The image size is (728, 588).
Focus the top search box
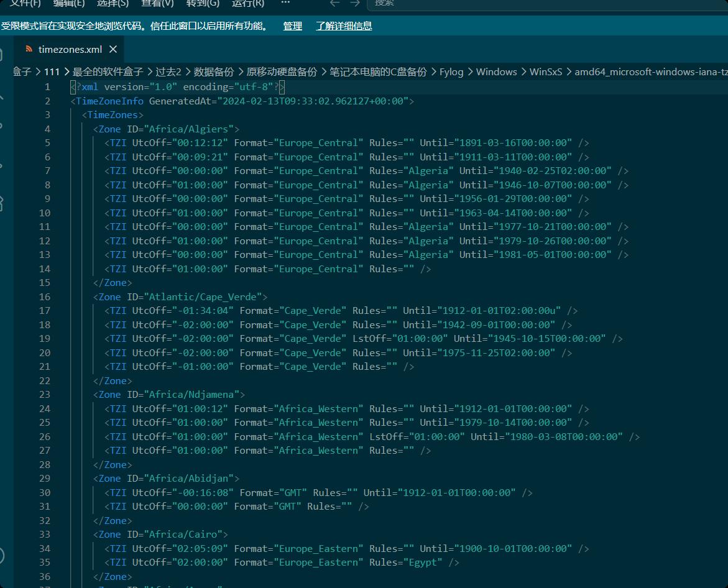click(548, 4)
